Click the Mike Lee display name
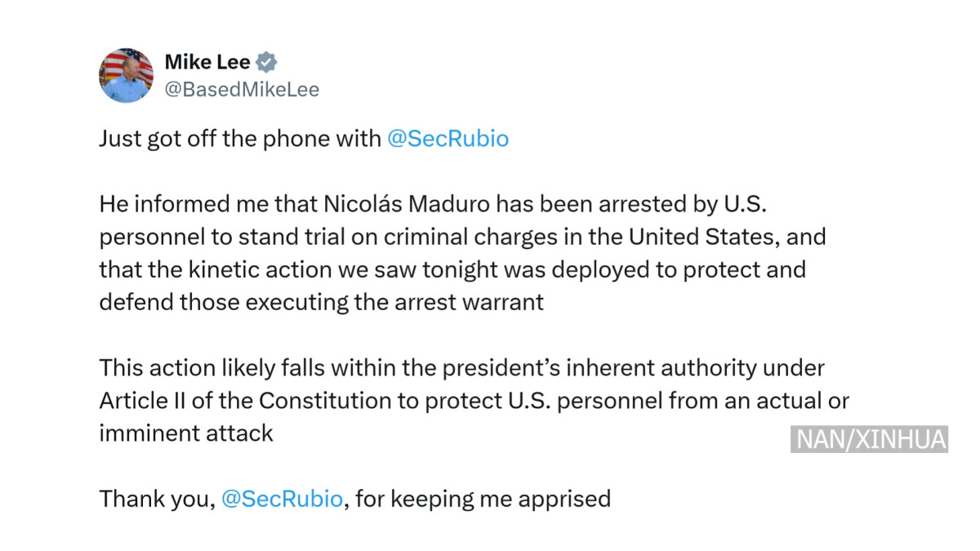This screenshot has height=551, width=980. pyautogui.click(x=207, y=62)
